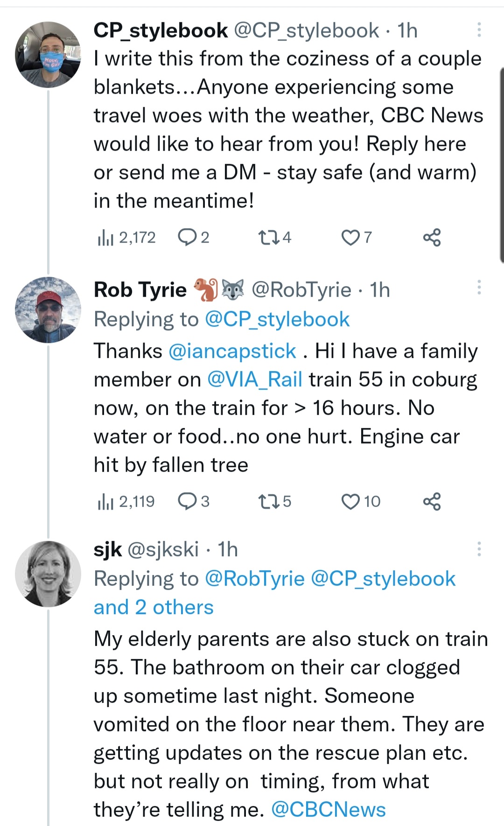Viewport: 504px width, 826px height.
Task: Like CP_stylebook's tweet with 7 likes
Action: click(350, 238)
